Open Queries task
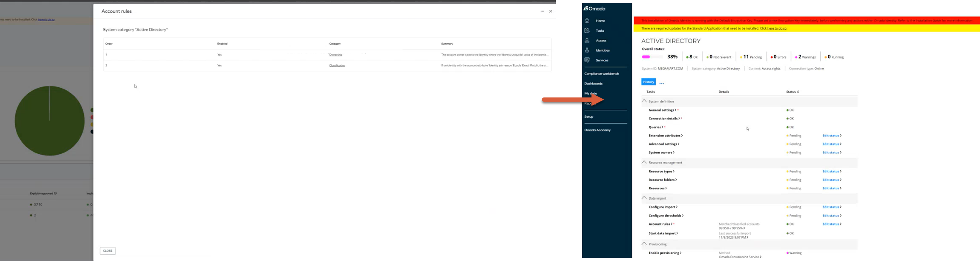Image resolution: width=980 pixels, height=261 pixels. click(656, 127)
